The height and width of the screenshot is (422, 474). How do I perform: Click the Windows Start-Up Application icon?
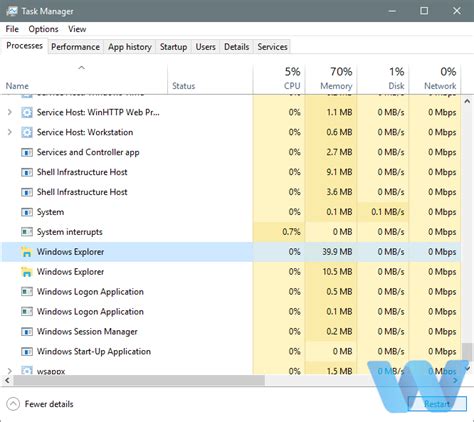tap(27, 351)
